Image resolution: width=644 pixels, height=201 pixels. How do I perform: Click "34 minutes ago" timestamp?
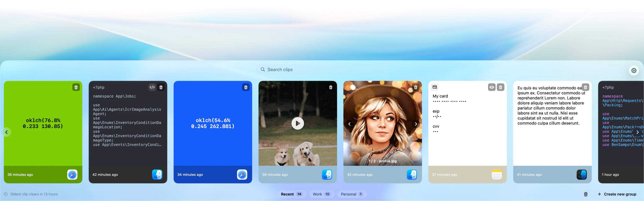click(190, 175)
